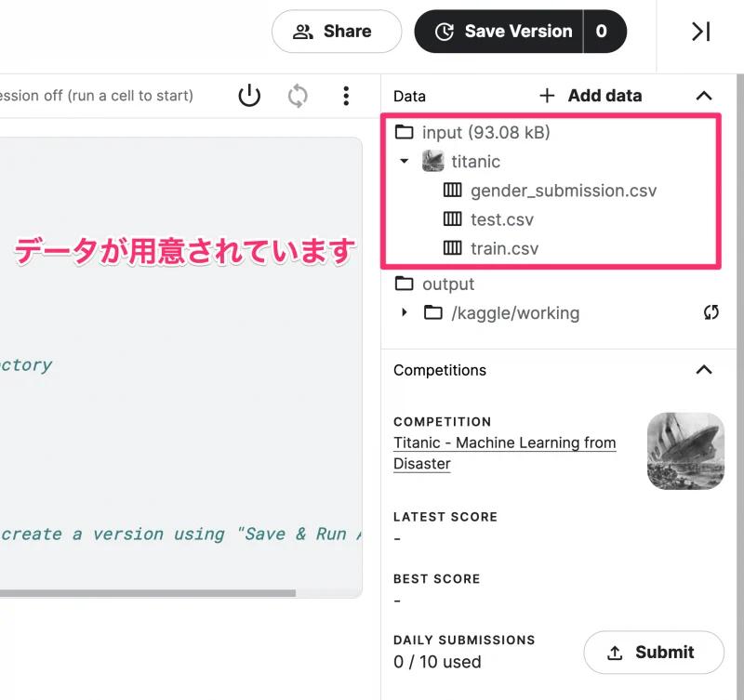This screenshot has height=700, width=744.
Task: Click the BEST SCORE label
Action: [437, 578]
